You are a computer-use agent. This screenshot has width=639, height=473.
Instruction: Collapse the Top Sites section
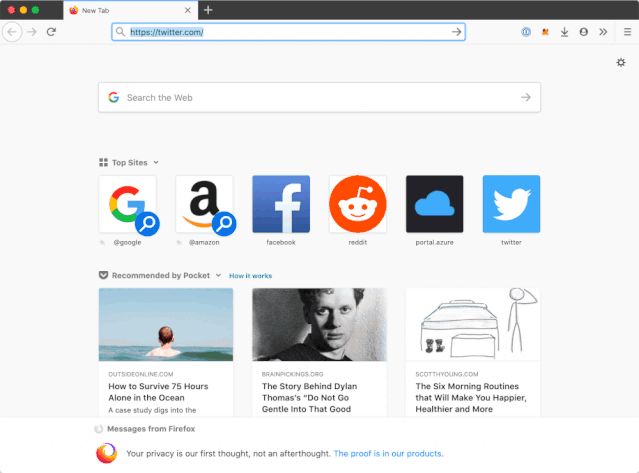pyautogui.click(x=156, y=163)
